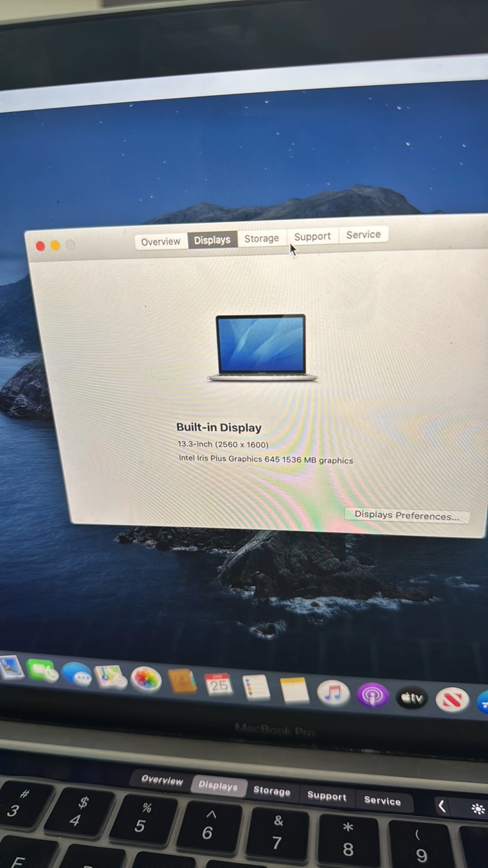
Task: Go to the Service tab
Action: [x=363, y=234]
